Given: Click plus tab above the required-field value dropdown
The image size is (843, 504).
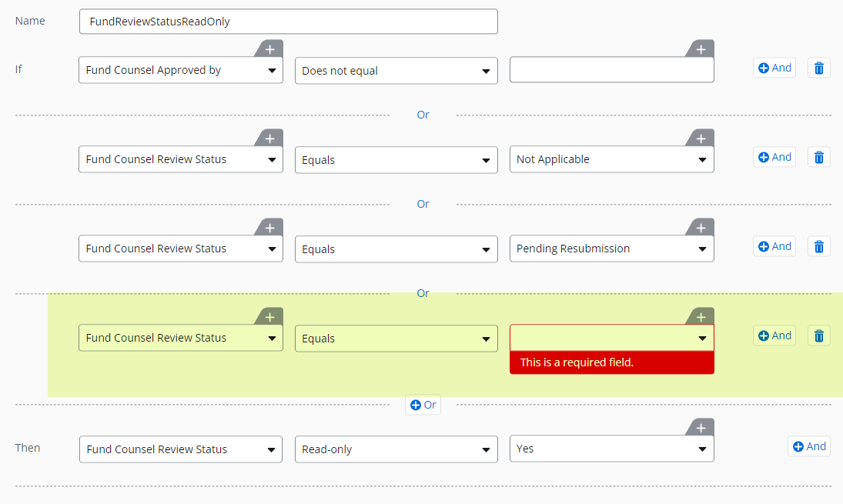Looking at the screenshot, I should pos(701,316).
